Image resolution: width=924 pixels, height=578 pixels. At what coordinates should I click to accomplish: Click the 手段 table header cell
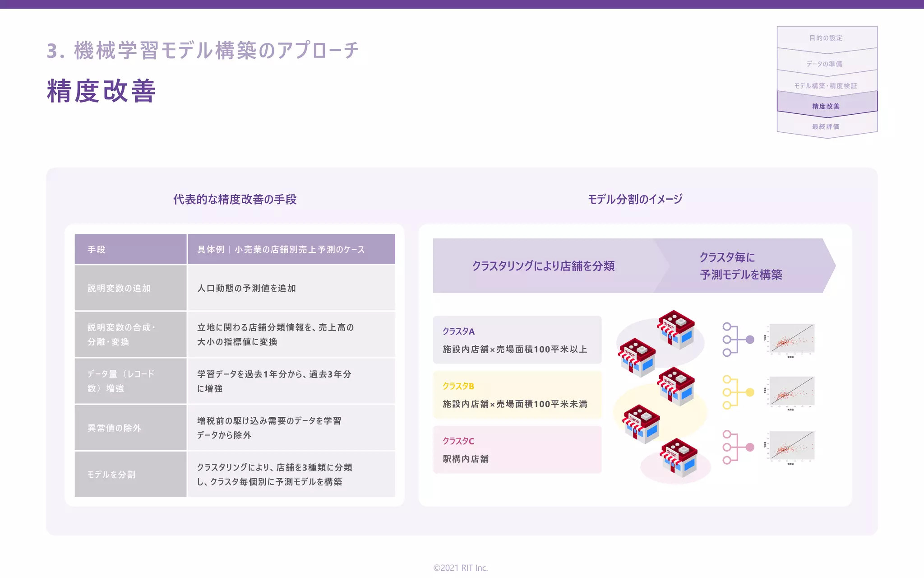(x=130, y=249)
